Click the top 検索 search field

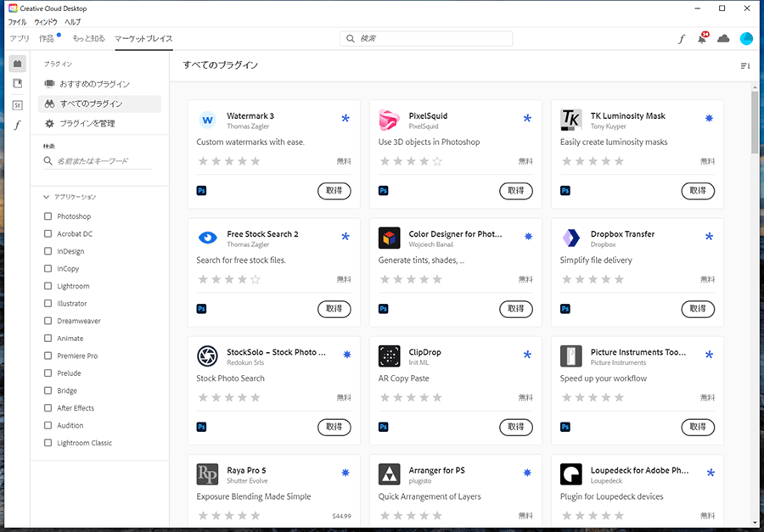[426, 38]
